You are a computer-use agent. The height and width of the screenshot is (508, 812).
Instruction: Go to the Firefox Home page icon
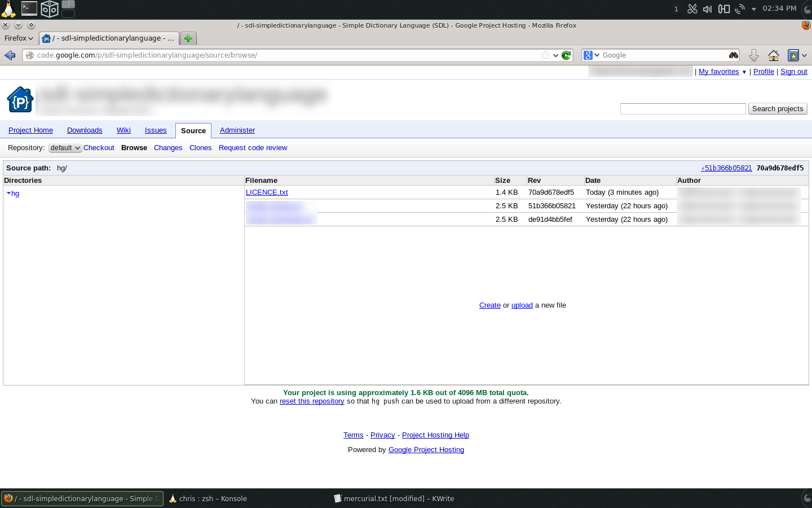pos(774,55)
